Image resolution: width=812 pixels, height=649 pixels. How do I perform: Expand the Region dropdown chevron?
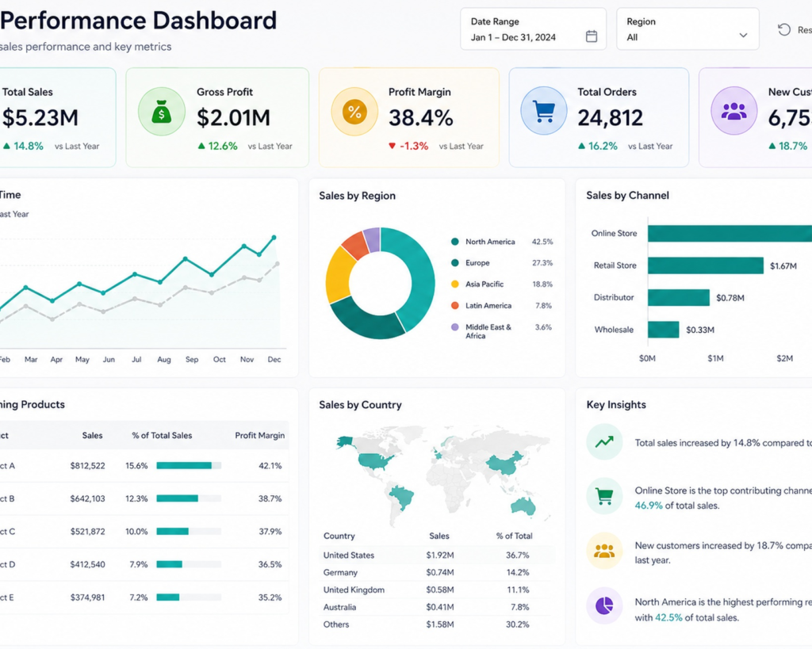pyautogui.click(x=743, y=36)
